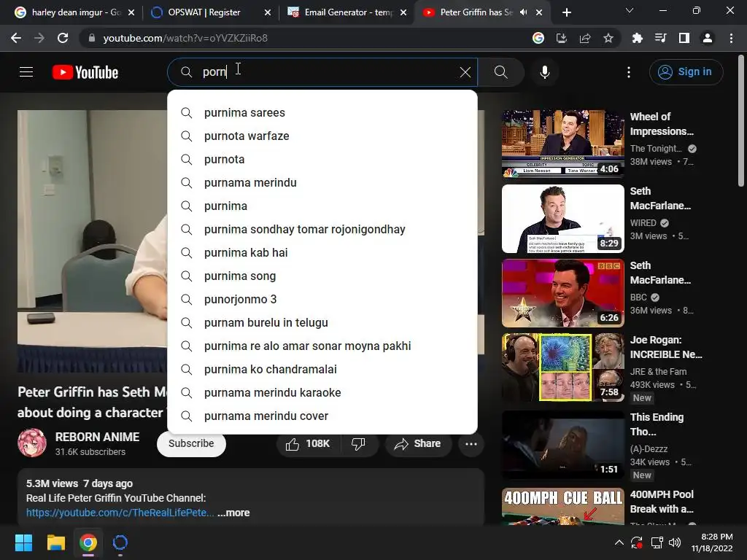The image size is (747, 560).
Task: View site info via the lock icon
Action: click(91, 38)
